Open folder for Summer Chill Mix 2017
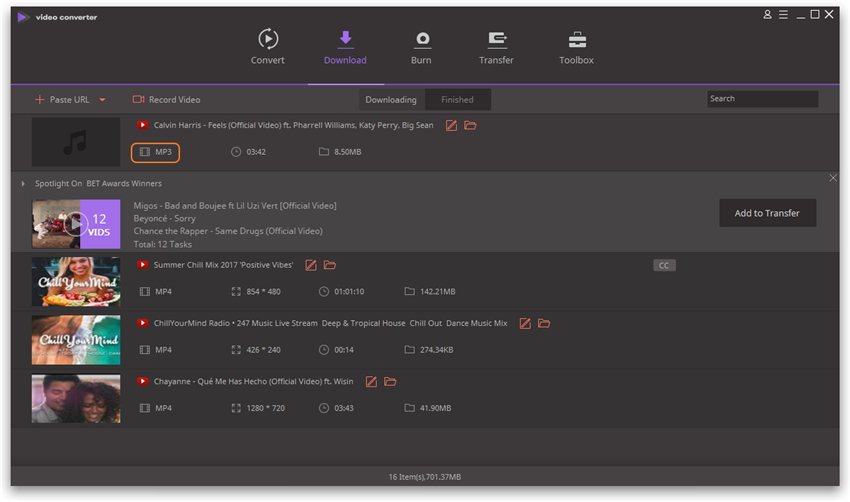850x502 pixels. pyautogui.click(x=330, y=265)
